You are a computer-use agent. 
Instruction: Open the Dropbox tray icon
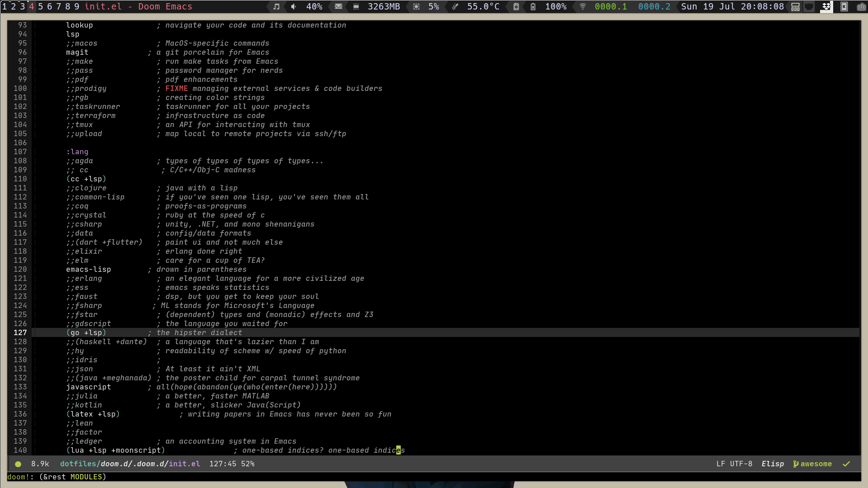click(x=826, y=7)
